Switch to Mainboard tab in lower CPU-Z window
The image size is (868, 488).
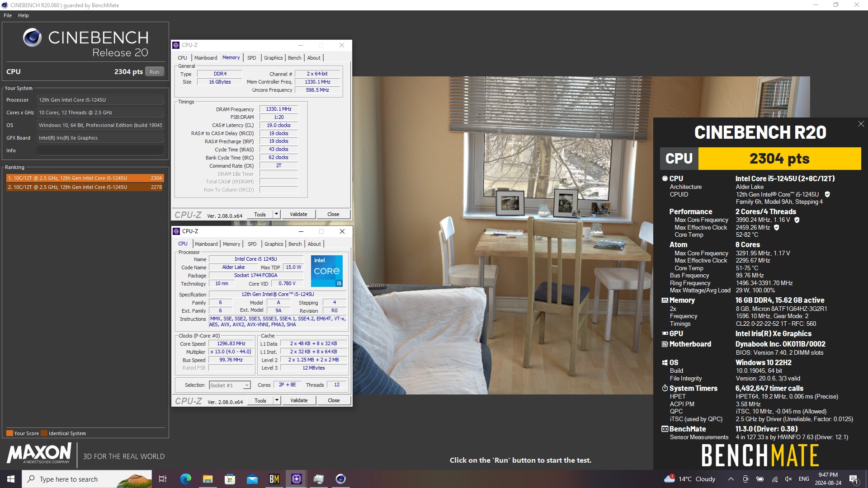coord(206,244)
